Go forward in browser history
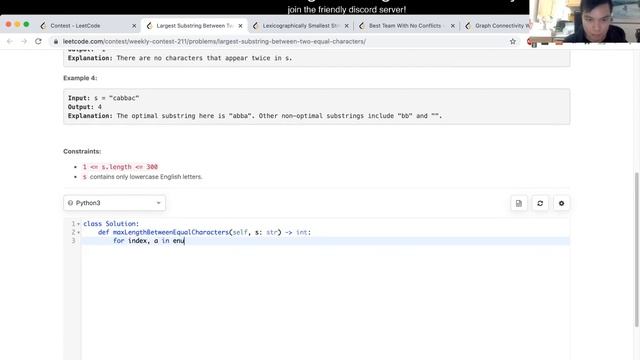 point(24,41)
